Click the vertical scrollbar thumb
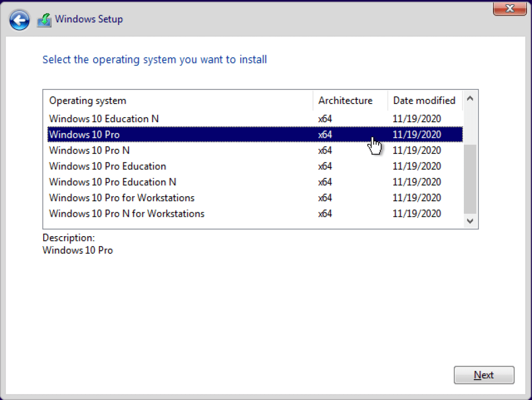The width and height of the screenshot is (532, 400). tap(470, 178)
